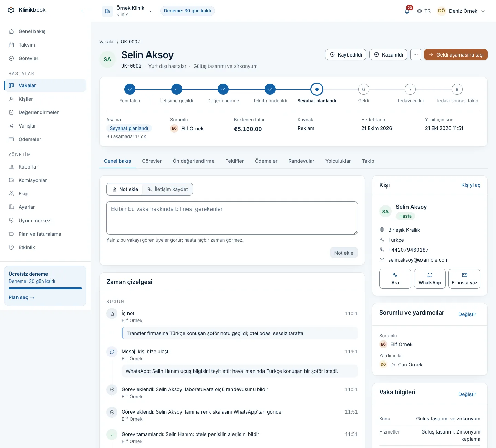The width and height of the screenshot is (496, 448).
Task: Open Komisyonlar in the sidebar
Action: click(45, 180)
